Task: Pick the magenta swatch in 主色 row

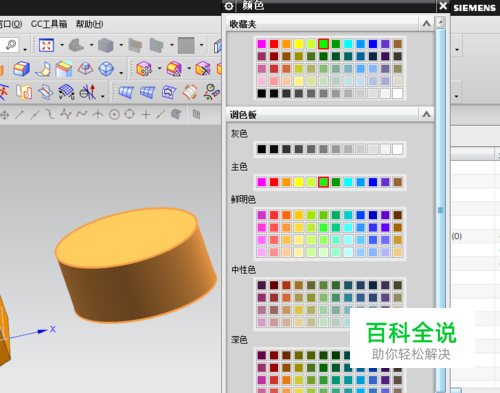Action: [x=262, y=182]
